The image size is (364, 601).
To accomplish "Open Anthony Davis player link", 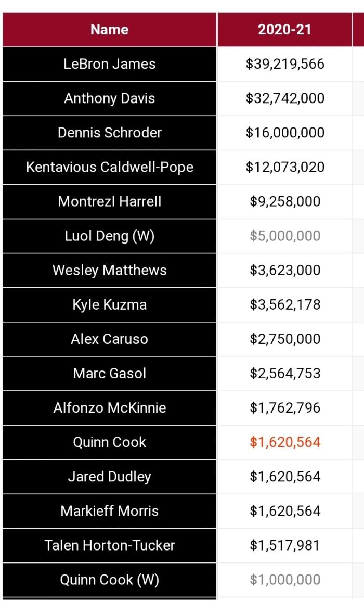I will pyautogui.click(x=110, y=98).
